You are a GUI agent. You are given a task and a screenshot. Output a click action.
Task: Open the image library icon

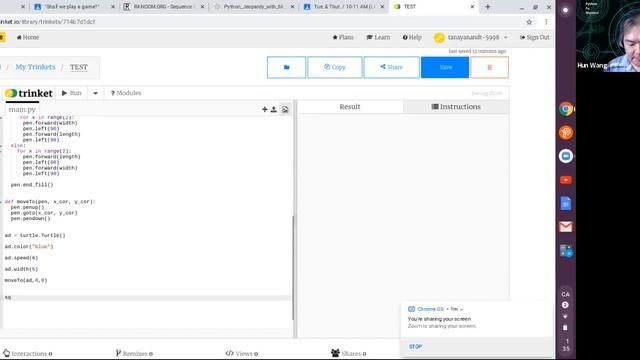(285, 109)
